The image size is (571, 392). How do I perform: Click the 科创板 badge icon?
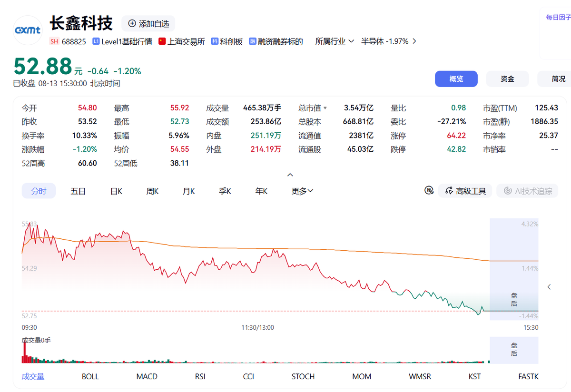[215, 41]
